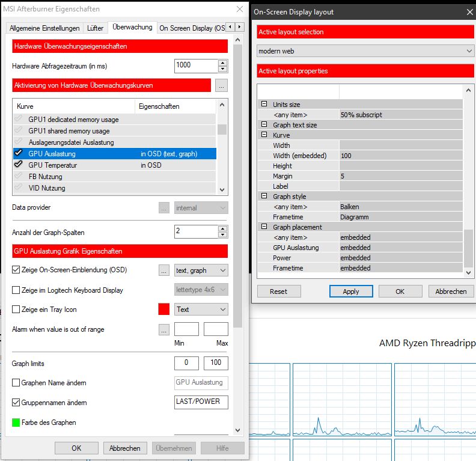
Task: Click the Apply button in the layout dialog
Action: (351, 292)
